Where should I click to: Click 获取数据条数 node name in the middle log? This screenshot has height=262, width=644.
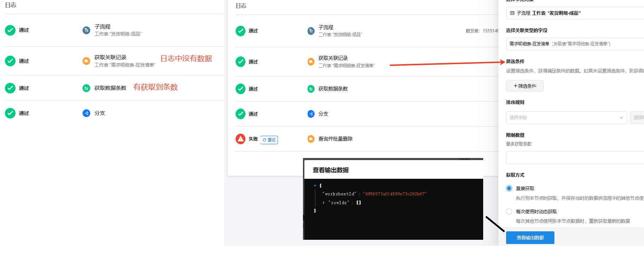[x=333, y=89]
